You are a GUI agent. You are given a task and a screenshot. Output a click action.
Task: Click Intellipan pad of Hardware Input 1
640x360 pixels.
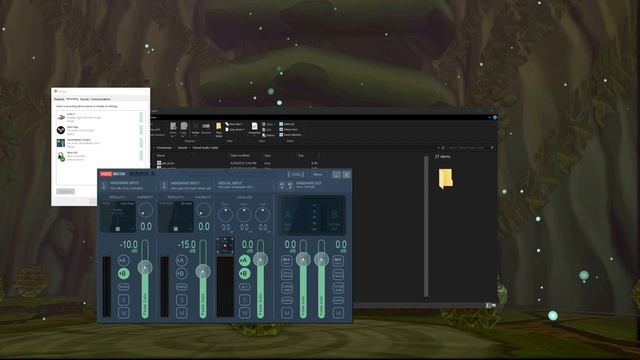click(x=118, y=216)
